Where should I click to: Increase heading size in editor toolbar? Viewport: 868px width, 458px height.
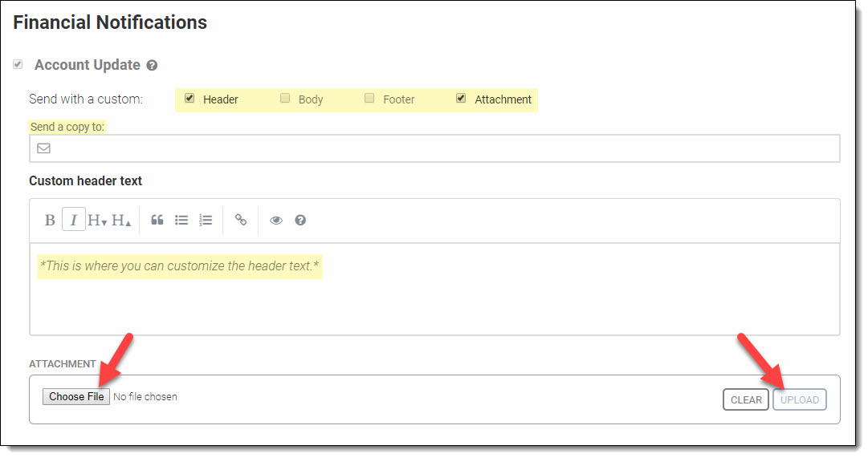pos(121,221)
